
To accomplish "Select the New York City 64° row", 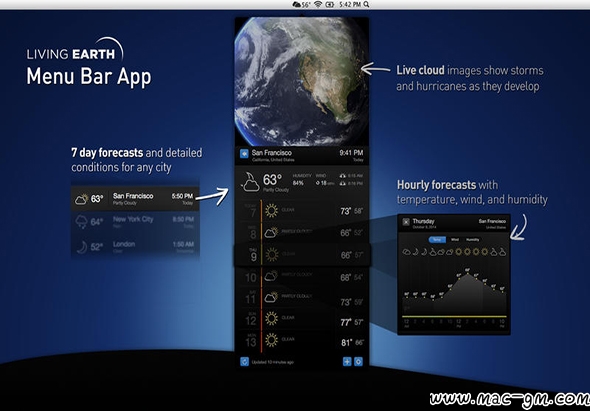I will (135, 222).
